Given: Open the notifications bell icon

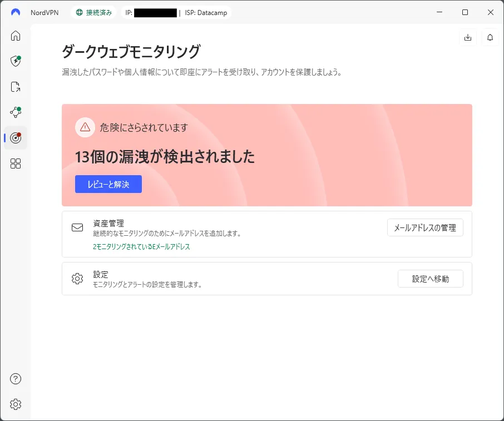Looking at the screenshot, I should (x=490, y=37).
